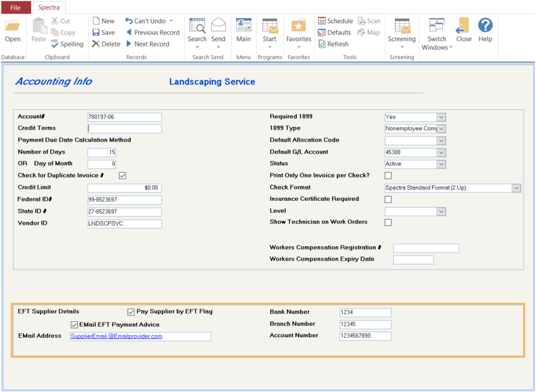
Task: Save the current record
Action: click(103, 33)
